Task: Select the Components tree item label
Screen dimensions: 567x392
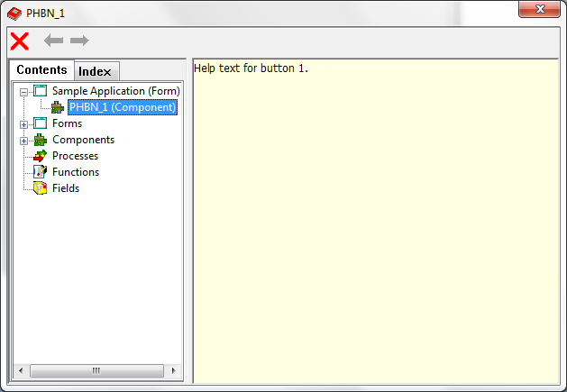Action: (x=84, y=140)
